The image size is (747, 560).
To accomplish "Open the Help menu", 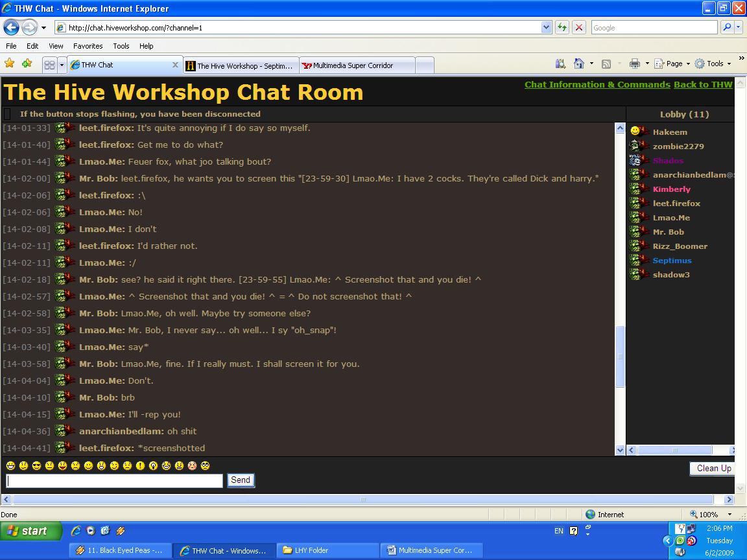I will tap(147, 46).
